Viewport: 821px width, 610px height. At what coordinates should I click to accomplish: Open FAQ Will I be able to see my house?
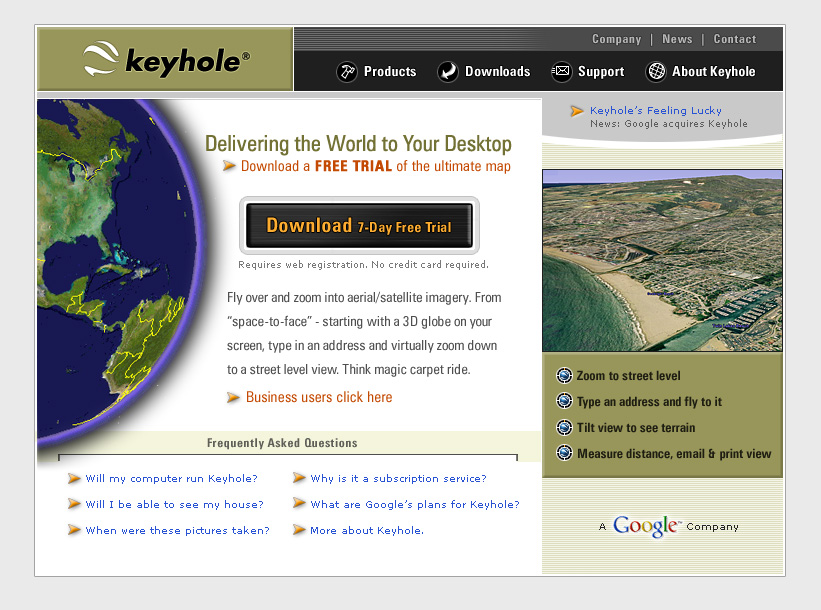[174, 505]
